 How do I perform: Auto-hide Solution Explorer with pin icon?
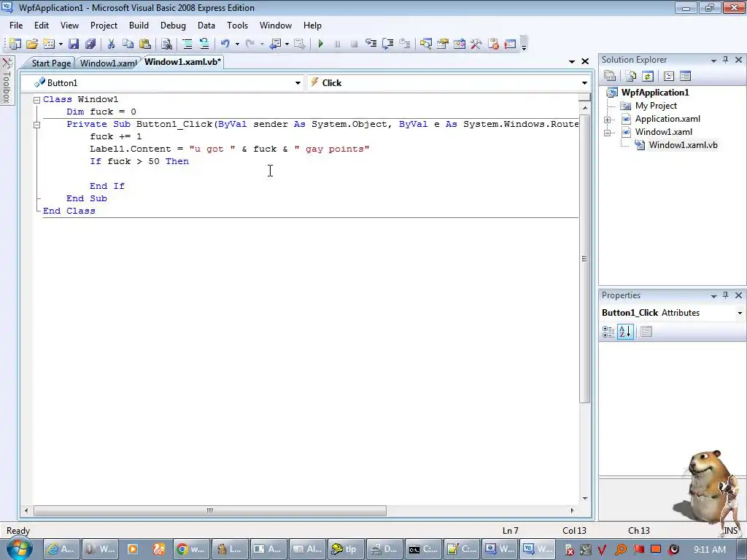(726, 60)
